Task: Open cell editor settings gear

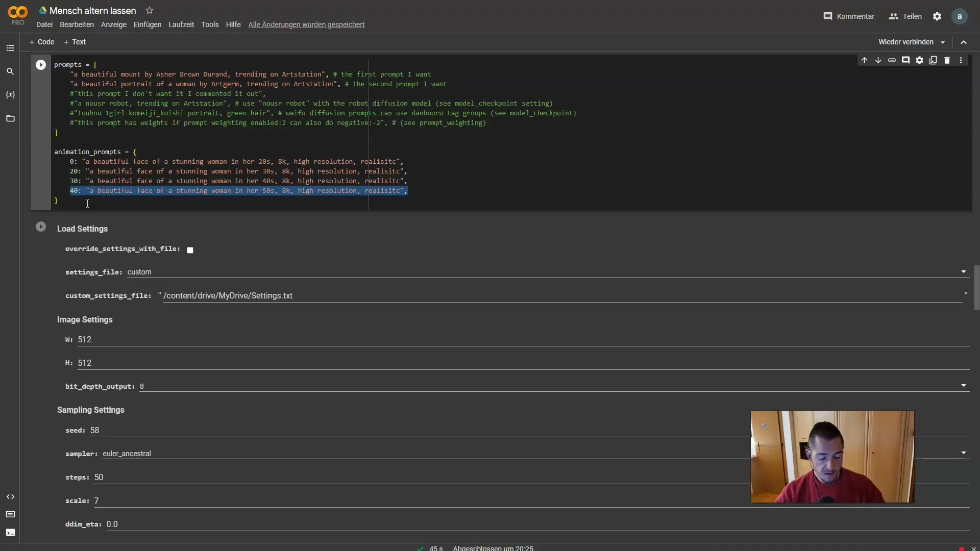Action: (x=919, y=60)
